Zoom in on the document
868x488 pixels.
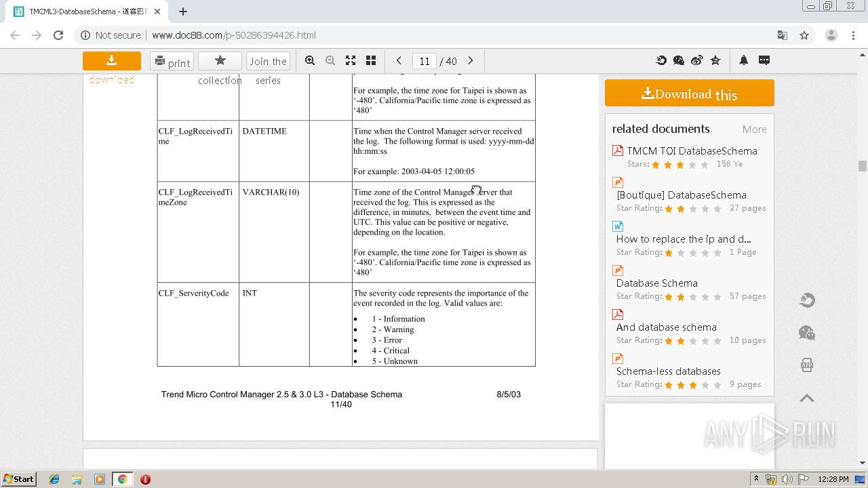(x=310, y=60)
